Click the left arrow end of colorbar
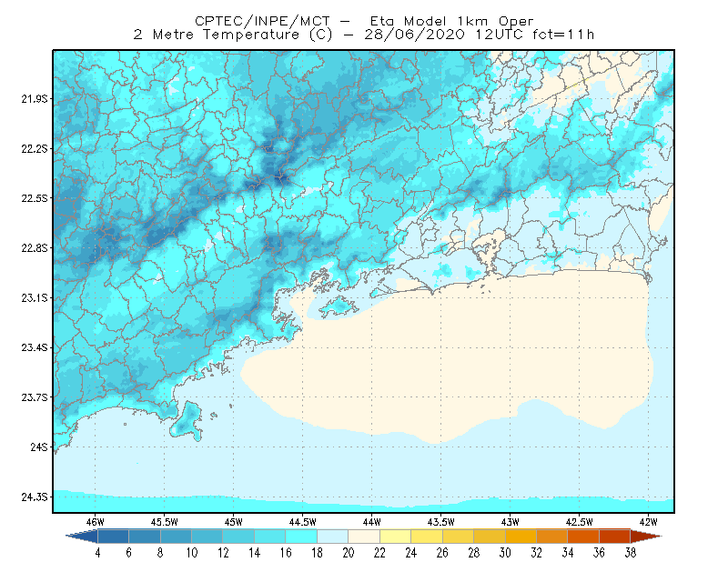Screen dimensions: 728x562 (82, 537)
